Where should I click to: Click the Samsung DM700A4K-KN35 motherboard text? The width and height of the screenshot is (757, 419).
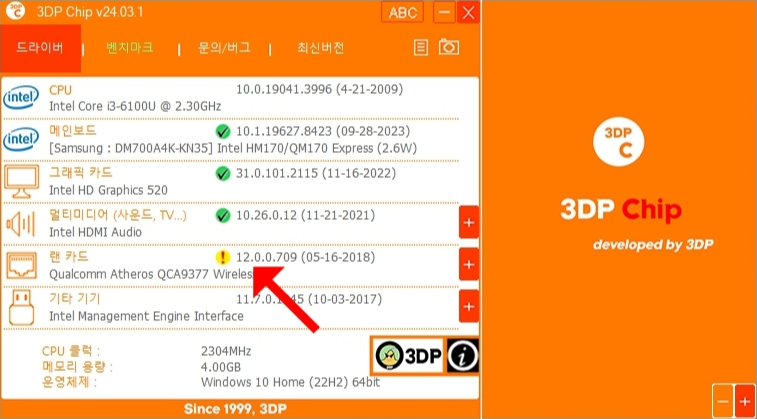point(131,148)
